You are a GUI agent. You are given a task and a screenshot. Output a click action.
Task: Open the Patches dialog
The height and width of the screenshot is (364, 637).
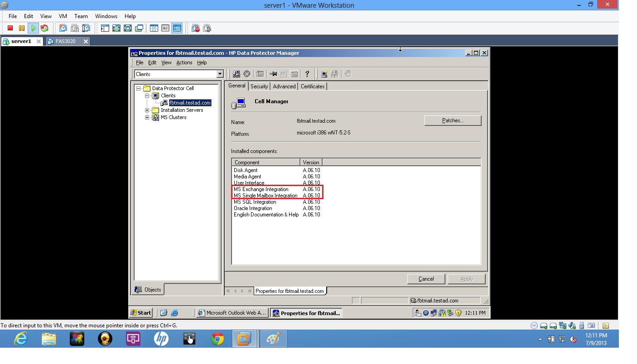(x=452, y=120)
